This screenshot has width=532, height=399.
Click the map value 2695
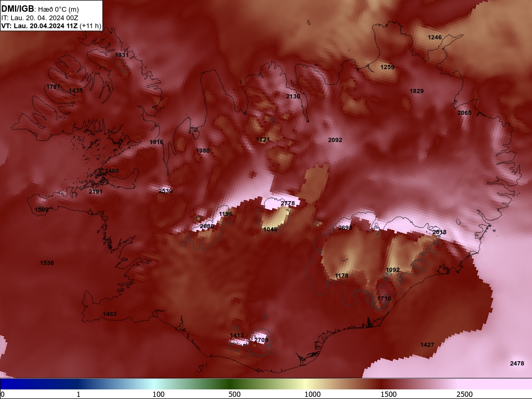345,228
